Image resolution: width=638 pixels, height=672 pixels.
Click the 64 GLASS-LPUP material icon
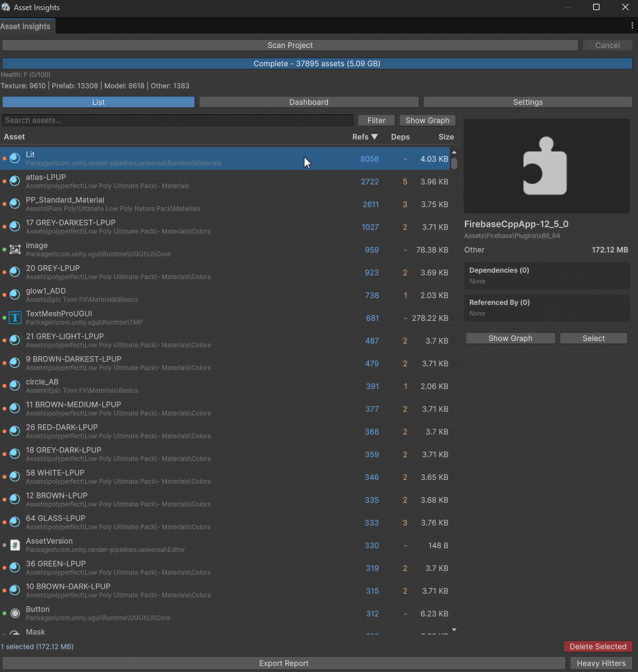pos(15,522)
